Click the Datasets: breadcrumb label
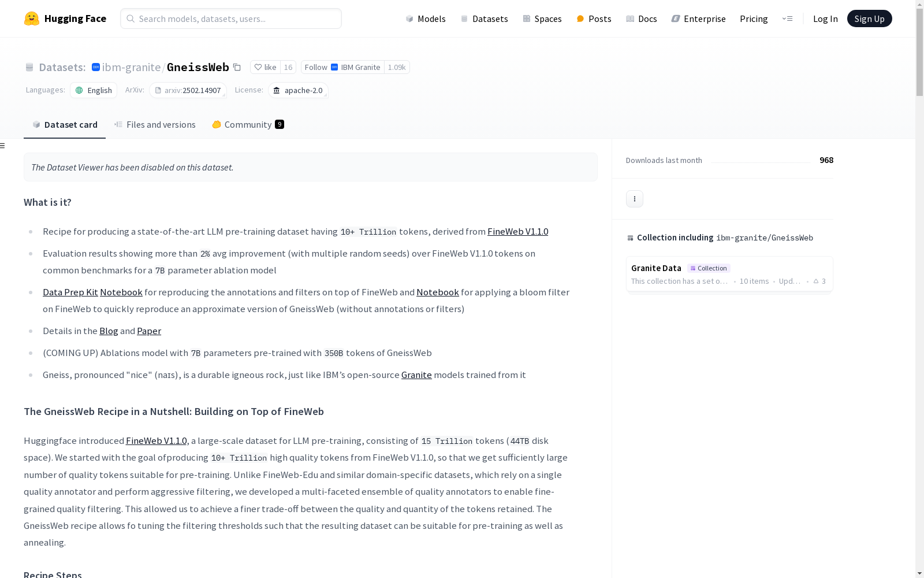 pyautogui.click(x=62, y=67)
